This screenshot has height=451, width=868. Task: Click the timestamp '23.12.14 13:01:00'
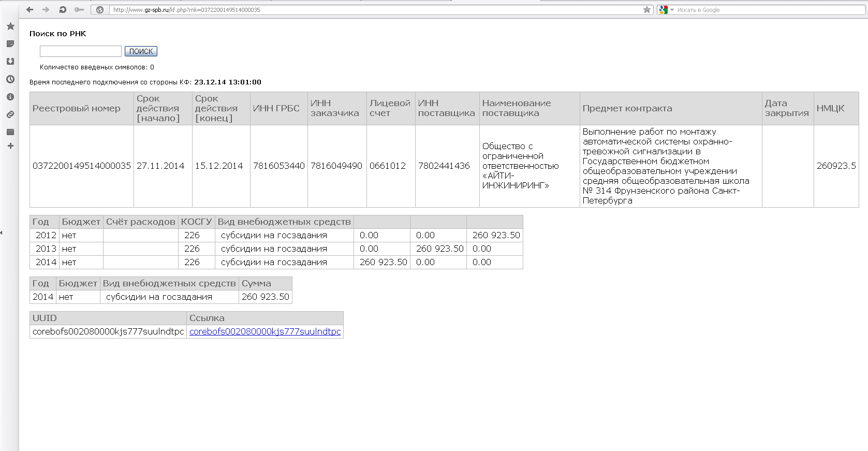pyautogui.click(x=228, y=82)
